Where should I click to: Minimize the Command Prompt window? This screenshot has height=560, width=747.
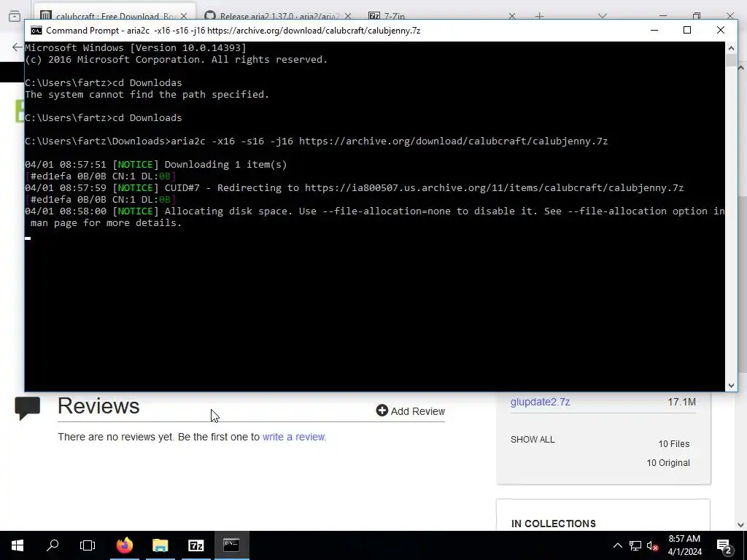click(654, 30)
